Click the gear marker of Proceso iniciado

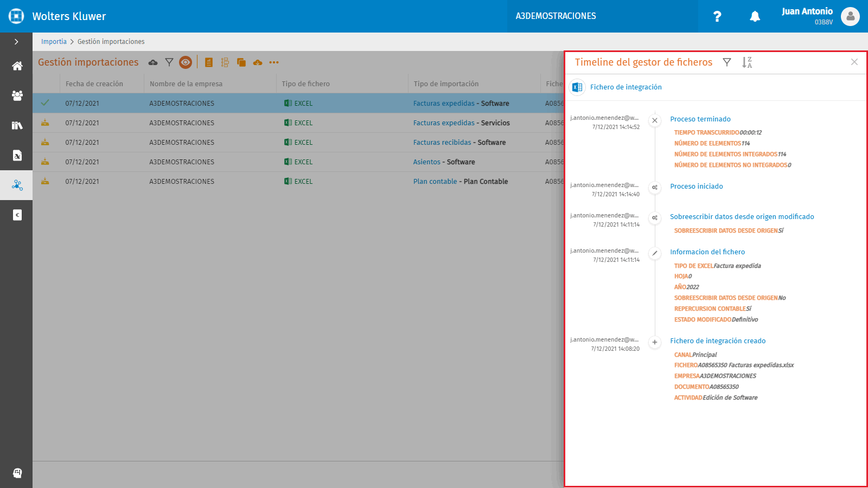pyautogui.click(x=655, y=188)
